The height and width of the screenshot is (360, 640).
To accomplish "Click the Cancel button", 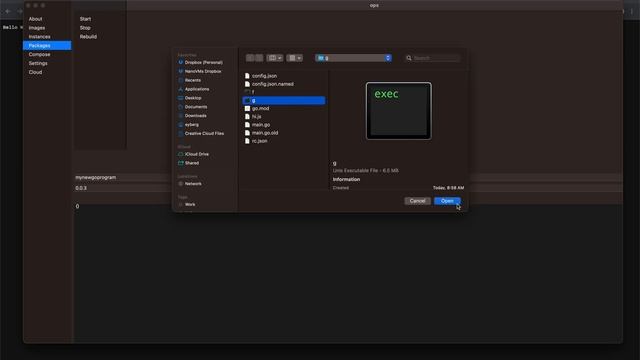I will point(417,201).
